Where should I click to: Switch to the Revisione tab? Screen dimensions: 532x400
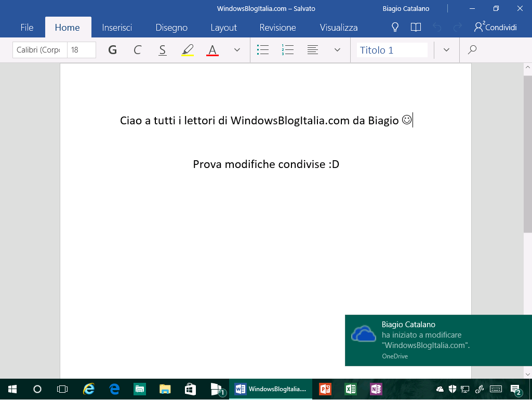tap(277, 27)
